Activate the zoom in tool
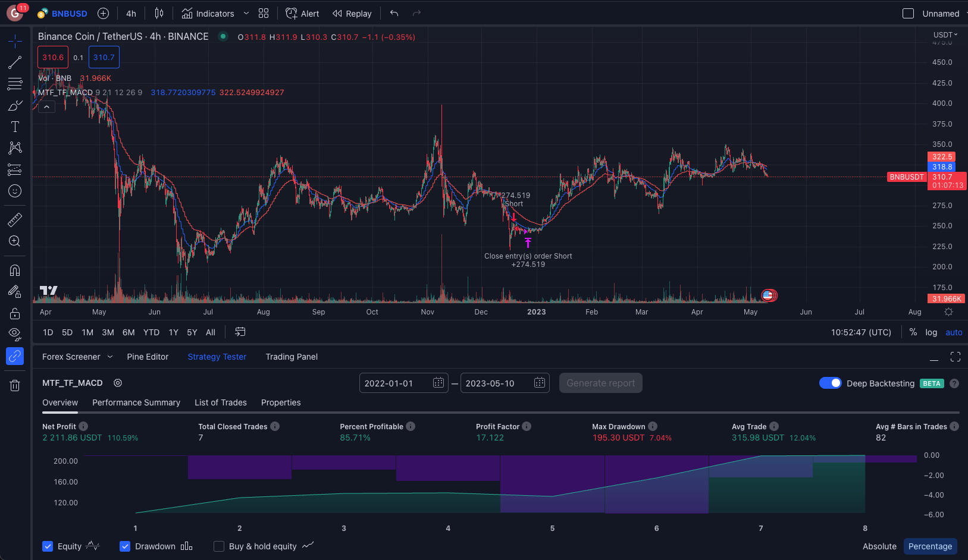The height and width of the screenshot is (560, 968). coord(15,241)
